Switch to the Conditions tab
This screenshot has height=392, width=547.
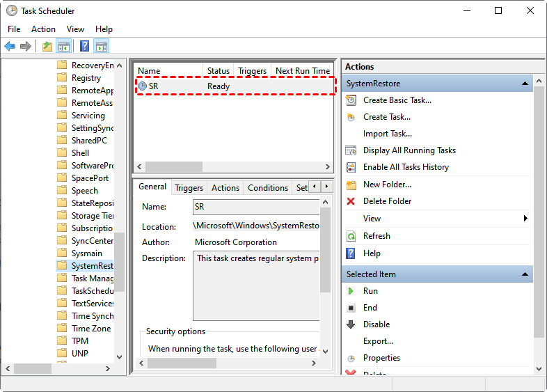[268, 188]
